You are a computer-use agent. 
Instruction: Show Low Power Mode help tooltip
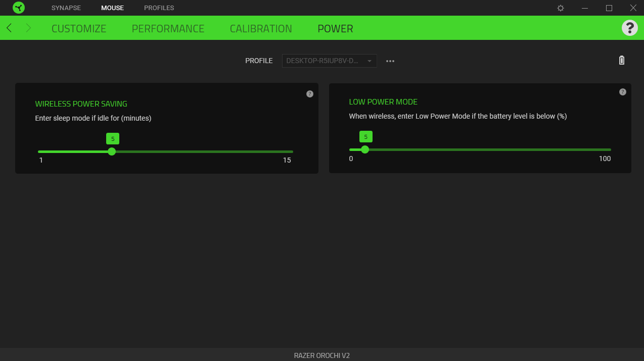(x=623, y=92)
